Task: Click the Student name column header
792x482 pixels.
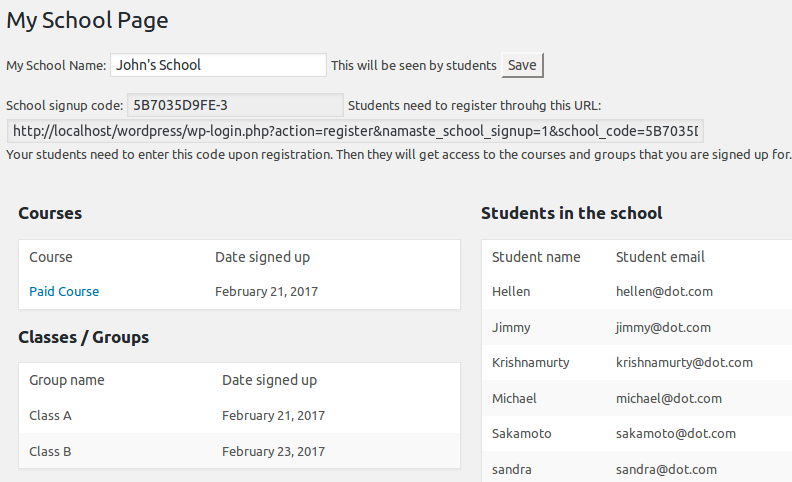Action: click(536, 257)
